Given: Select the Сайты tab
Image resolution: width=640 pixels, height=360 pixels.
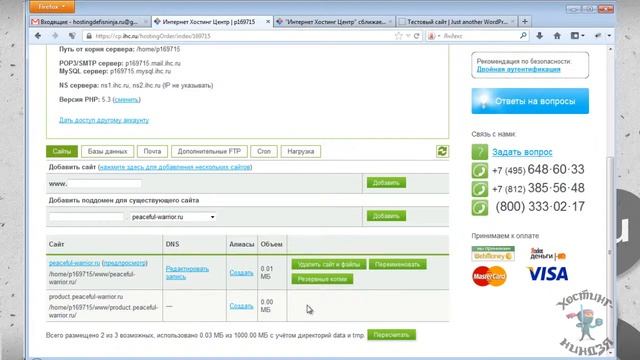Looking at the screenshot, I should [62, 151].
